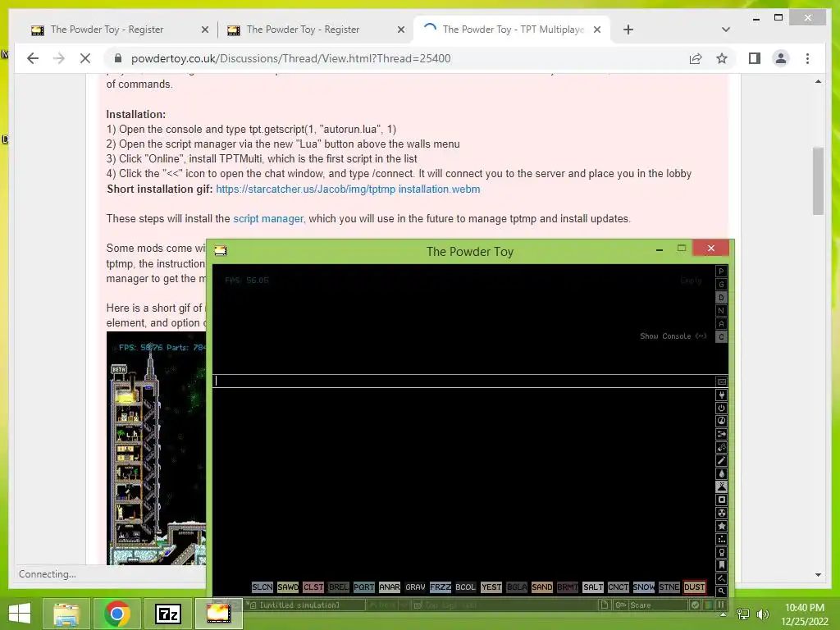Screen dimensions: 840x630
Task: Open the Solids square menu section
Action: point(722,500)
